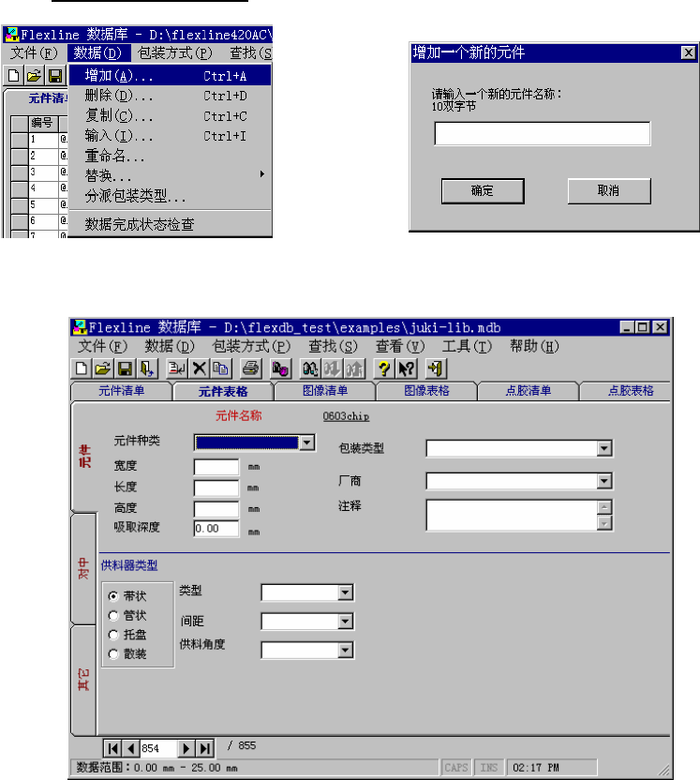Click the 0603chip component name link
This screenshot has height=780, width=700.
(346, 416)
